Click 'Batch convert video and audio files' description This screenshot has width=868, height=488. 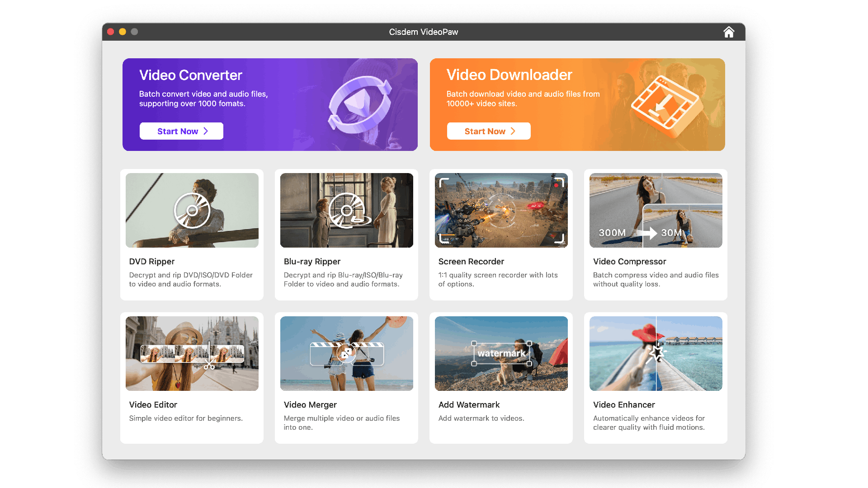pos(203,99)
